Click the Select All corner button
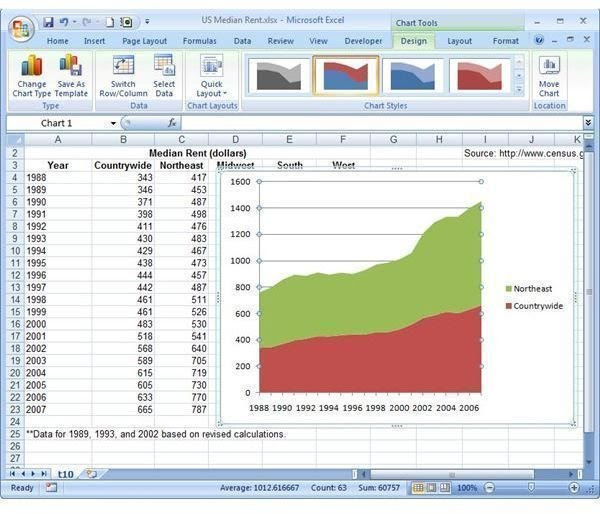Screen dimensions: 600x514 [16, 140]
